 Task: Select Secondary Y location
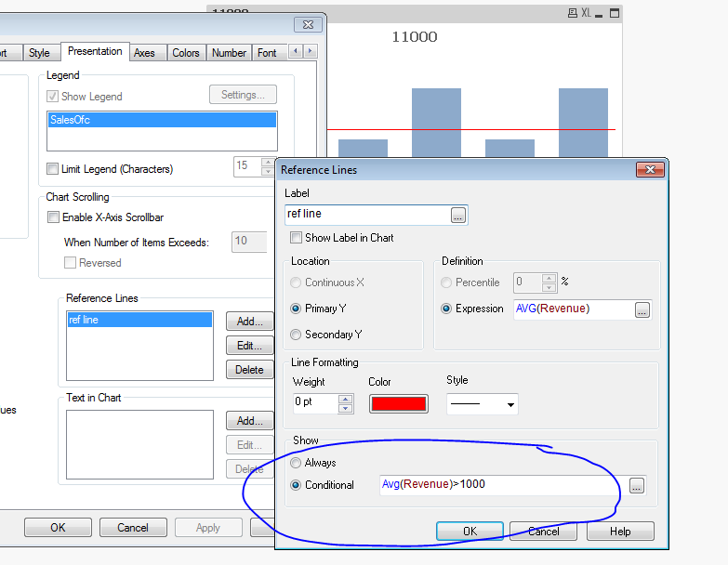click(296, 335)
